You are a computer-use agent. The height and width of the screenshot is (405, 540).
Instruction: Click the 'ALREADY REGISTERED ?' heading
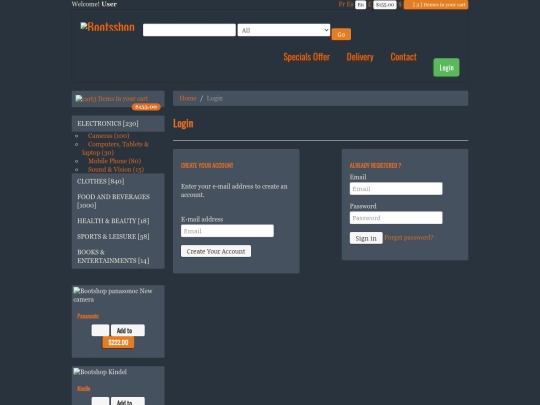(375, 166)
